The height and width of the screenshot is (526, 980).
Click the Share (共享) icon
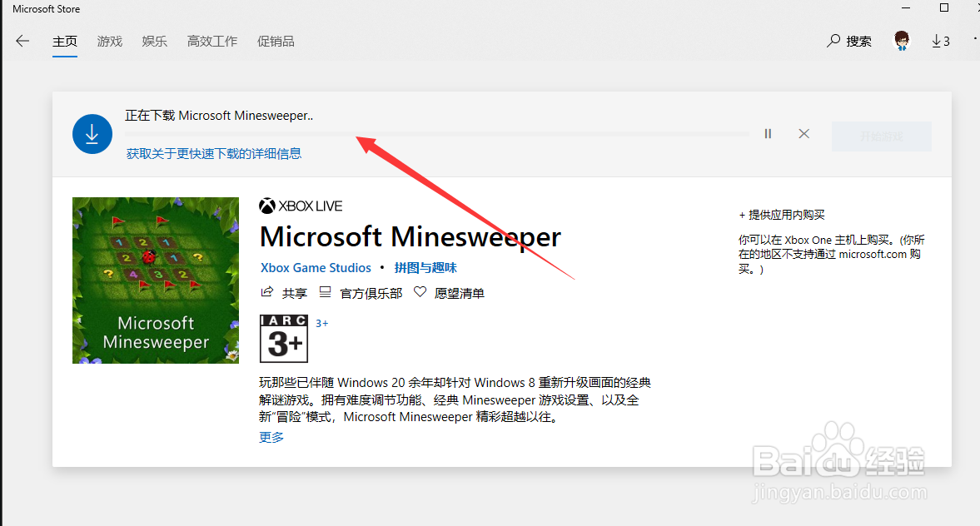266,292
